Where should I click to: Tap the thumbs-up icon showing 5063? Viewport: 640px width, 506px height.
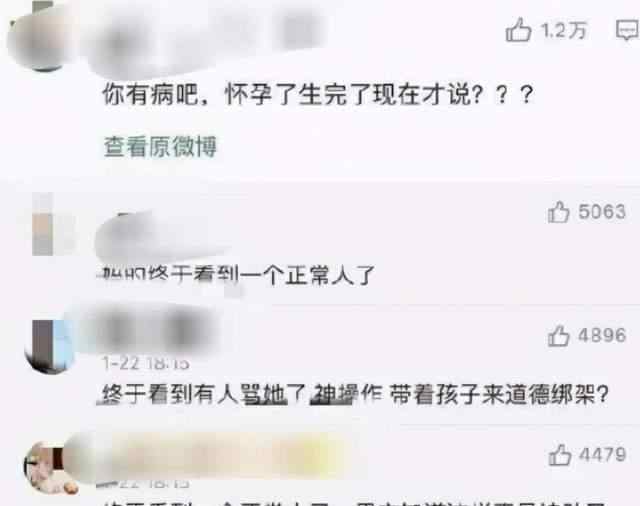point(558,212)
